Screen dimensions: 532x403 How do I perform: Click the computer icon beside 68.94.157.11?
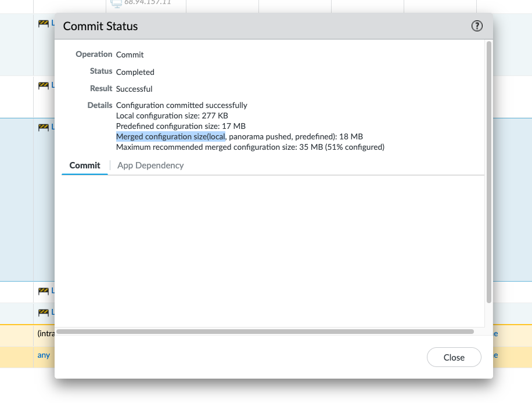coord(116,3)
